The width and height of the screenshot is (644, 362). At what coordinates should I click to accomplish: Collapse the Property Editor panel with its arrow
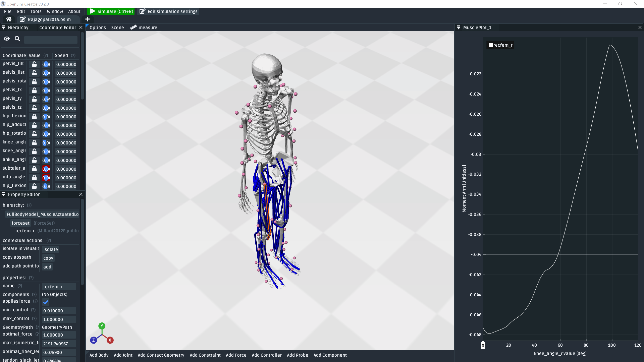click(x=4, y=194)
